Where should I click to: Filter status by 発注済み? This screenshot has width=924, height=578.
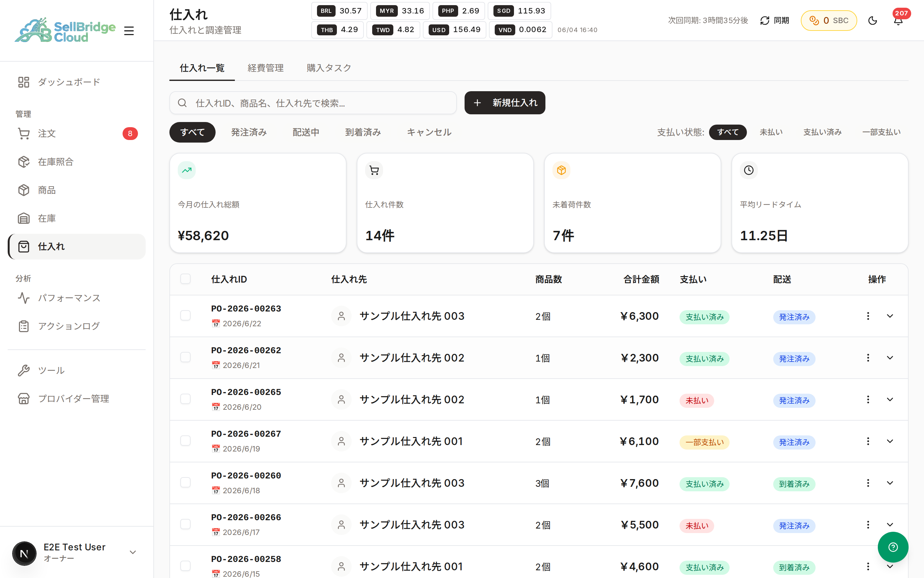(249, 132)
